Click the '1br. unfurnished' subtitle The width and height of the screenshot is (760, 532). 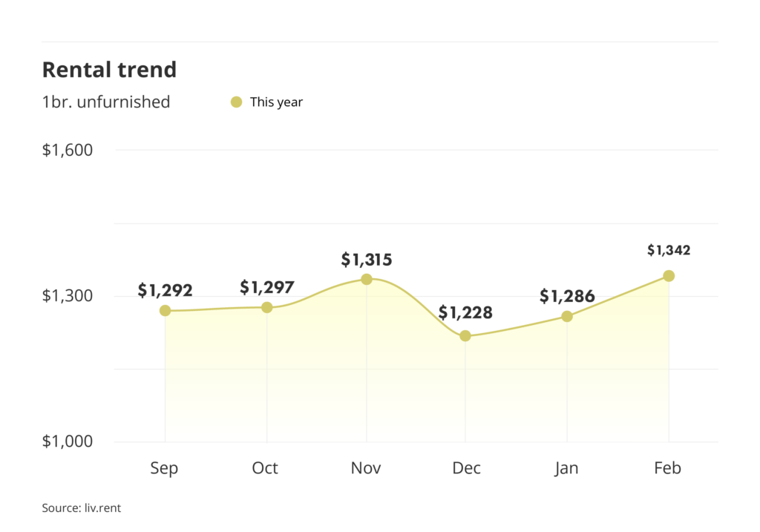pyautogui.click(x=106, y=102)
